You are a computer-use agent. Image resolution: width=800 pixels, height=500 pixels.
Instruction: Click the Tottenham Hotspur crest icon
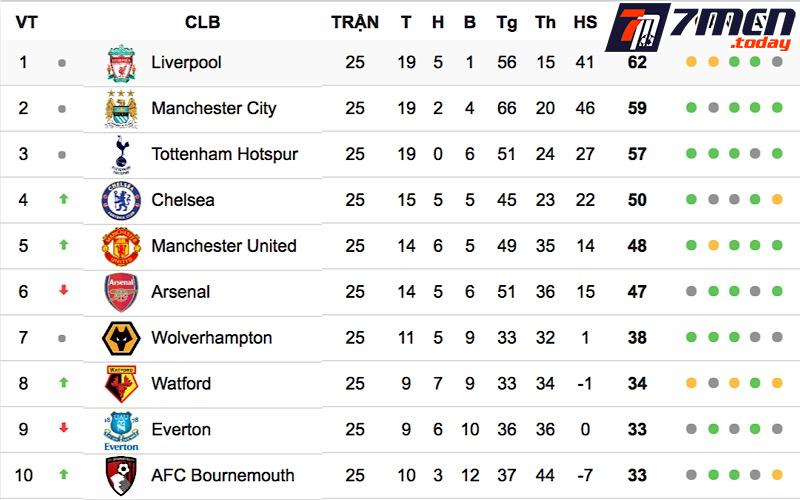[121, 155]
